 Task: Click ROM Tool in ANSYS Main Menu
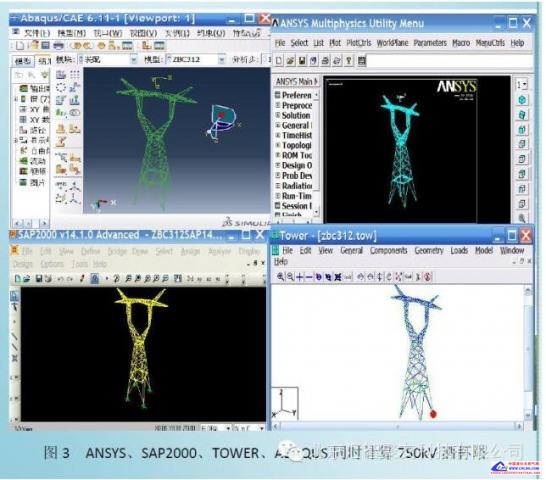tap(296, 155)
